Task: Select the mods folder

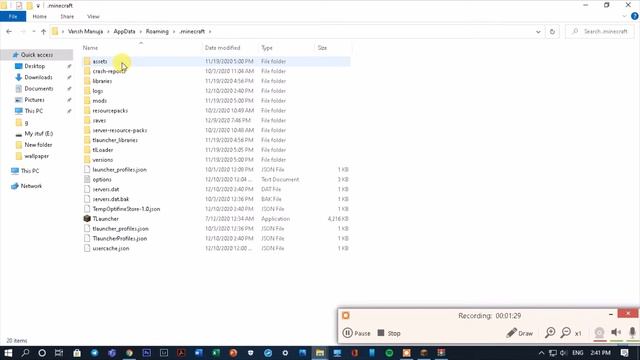Action: coord(99,100)
